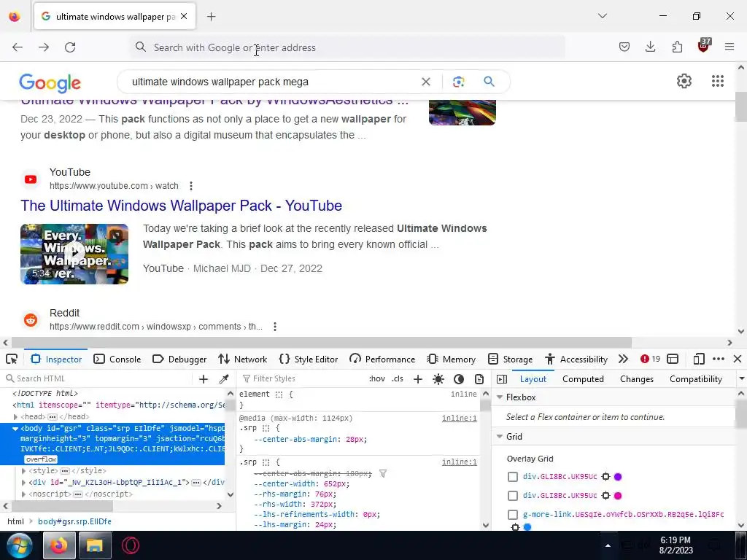747x560 pixels.
Task: Change pink grid overlay color swatch
Action: click(x=618, y=496)
